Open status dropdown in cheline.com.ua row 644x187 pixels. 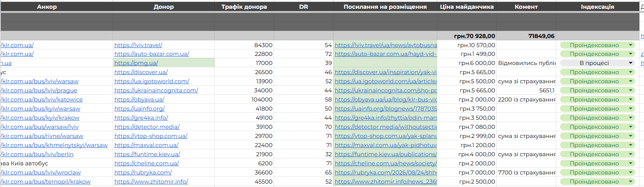click(630, 163)
